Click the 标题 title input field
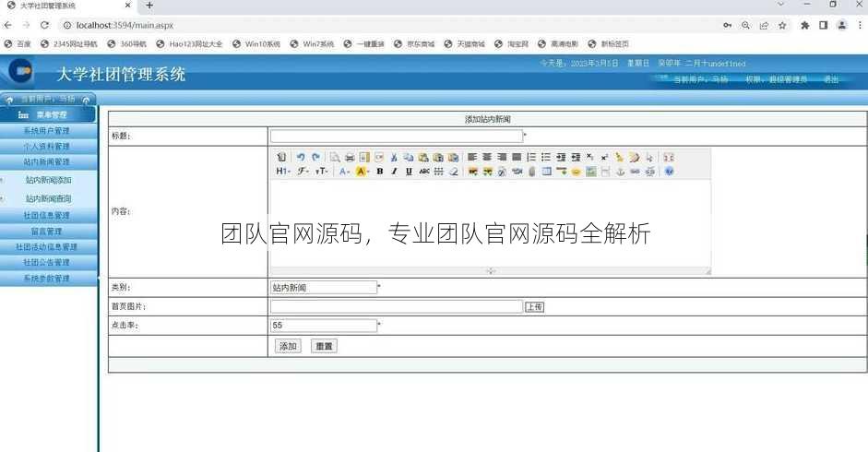 tap(397, 136)
